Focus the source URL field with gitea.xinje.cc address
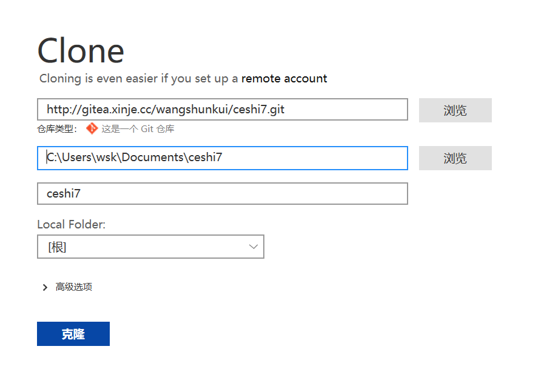The image size is (544, 392). [x=223, y=110]
